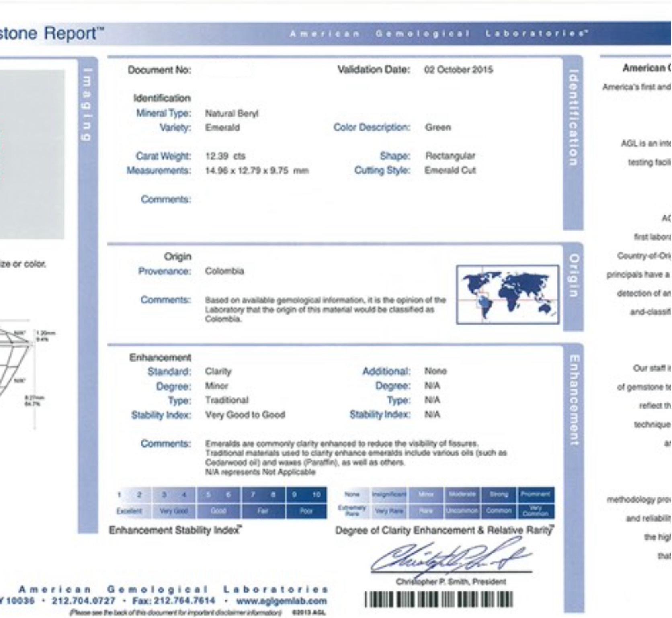Click the 'Enhancement' section heading
The height and width of the screenshot is (618, 672).
click(160, 357)
